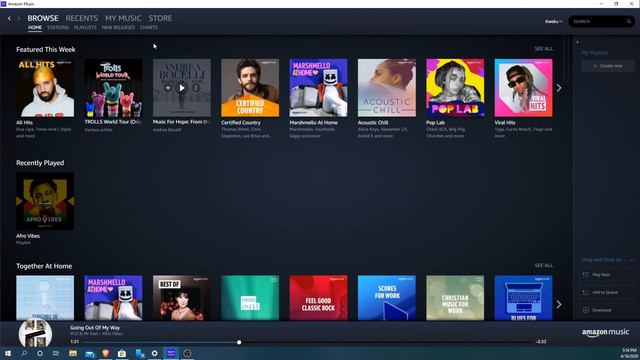
Task: Open Marshmello At Home in Together row
Action: click(113, 298)
